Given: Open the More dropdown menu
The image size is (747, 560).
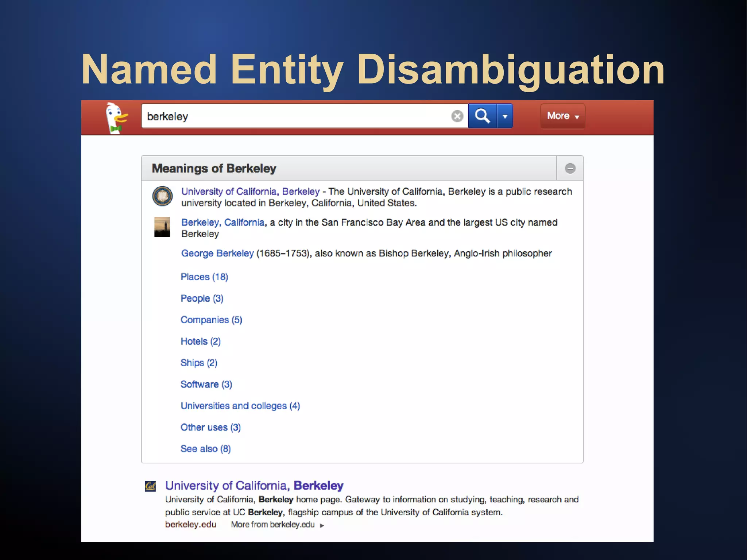Looking at the screenshot, I should 562,116.
